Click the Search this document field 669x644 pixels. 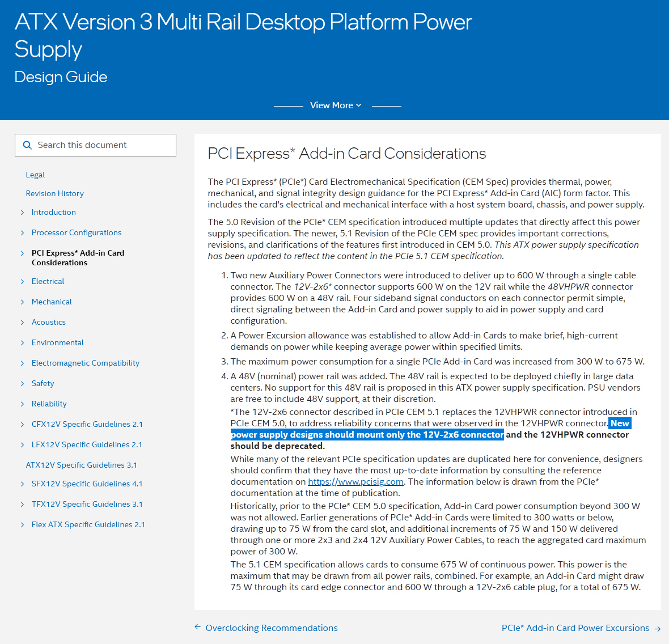click(x=96, y=145)
